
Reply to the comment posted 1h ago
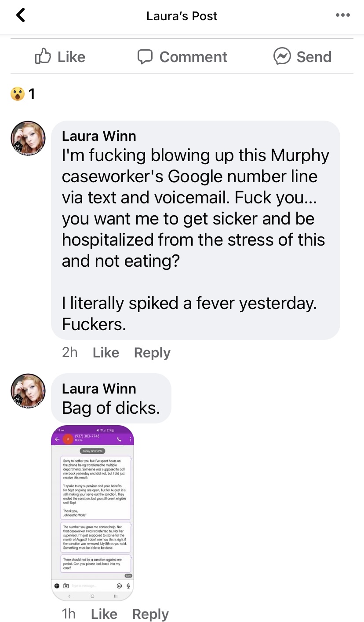coord(150,614)
